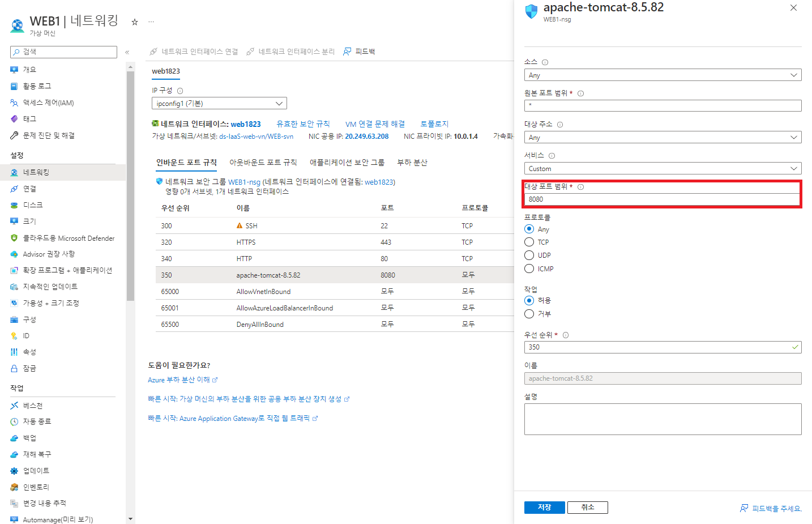Open the 소스 dropdown set to Any
The image size is (812, 524).
(x=663, y=75)
